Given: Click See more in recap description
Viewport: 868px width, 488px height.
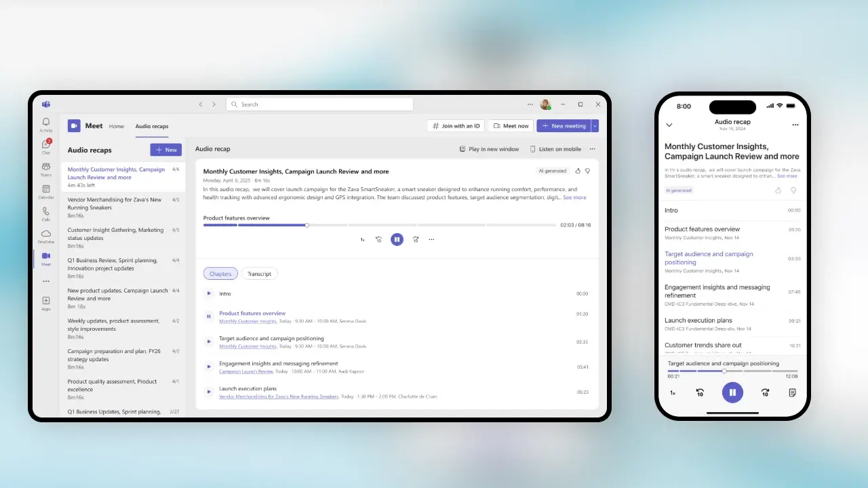Looking at the screenshot, I should pos(574,197).
